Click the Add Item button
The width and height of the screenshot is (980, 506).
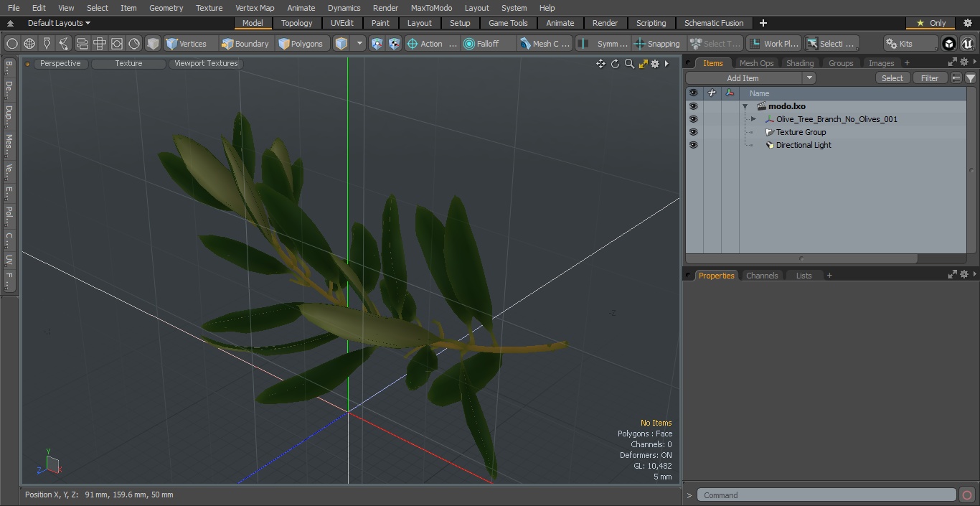[743, 78]
